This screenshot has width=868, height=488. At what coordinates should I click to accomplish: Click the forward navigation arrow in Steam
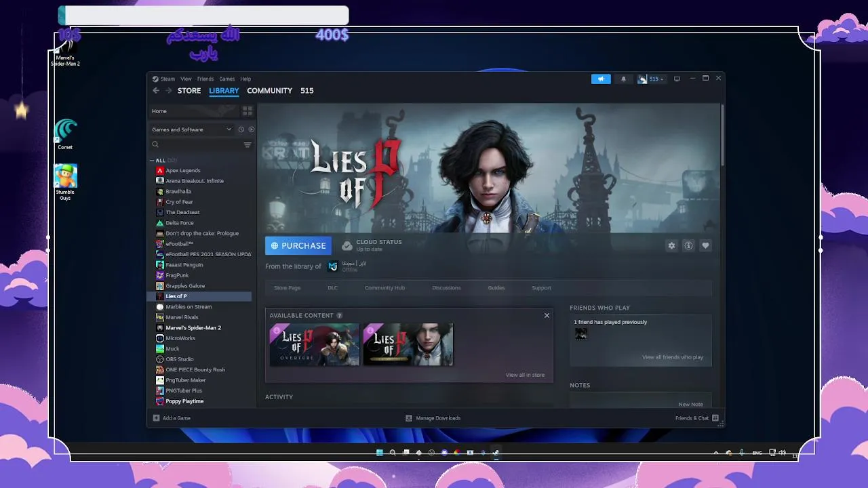[168, 91]
